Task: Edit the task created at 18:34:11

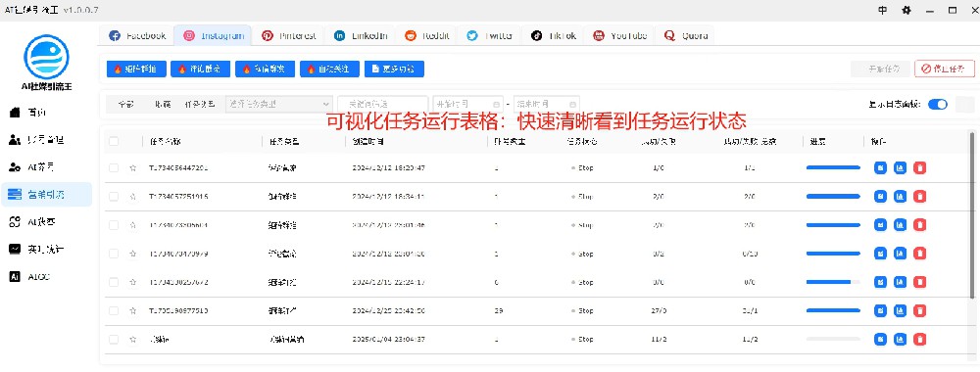Action: click(x=880, y=197)
